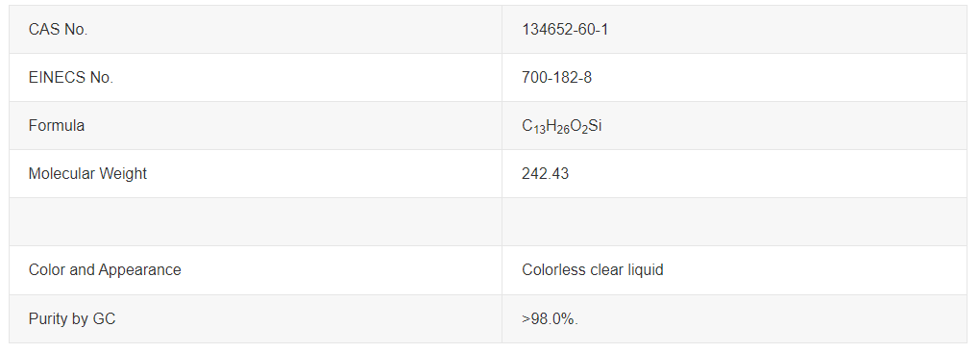Select the CAS number 134652-60-1
980x353 pixels.
pos(564,30)
